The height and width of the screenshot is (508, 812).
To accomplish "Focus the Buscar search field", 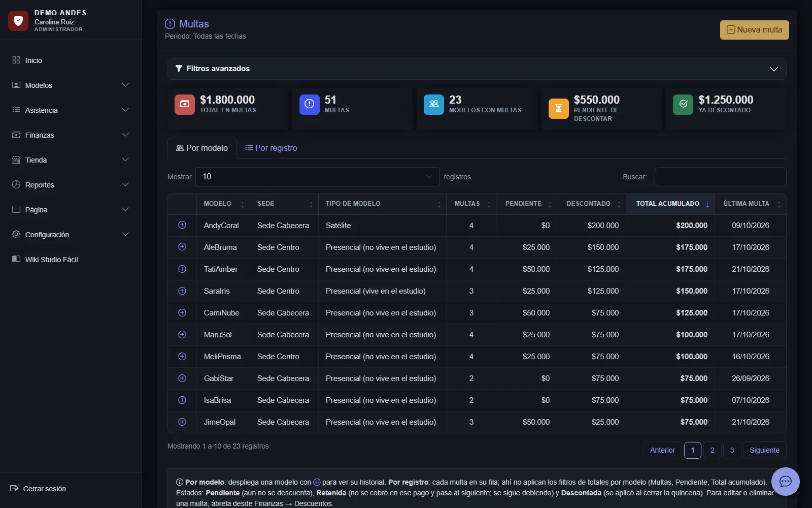I will pyautogui.click(x=720, y=177).
